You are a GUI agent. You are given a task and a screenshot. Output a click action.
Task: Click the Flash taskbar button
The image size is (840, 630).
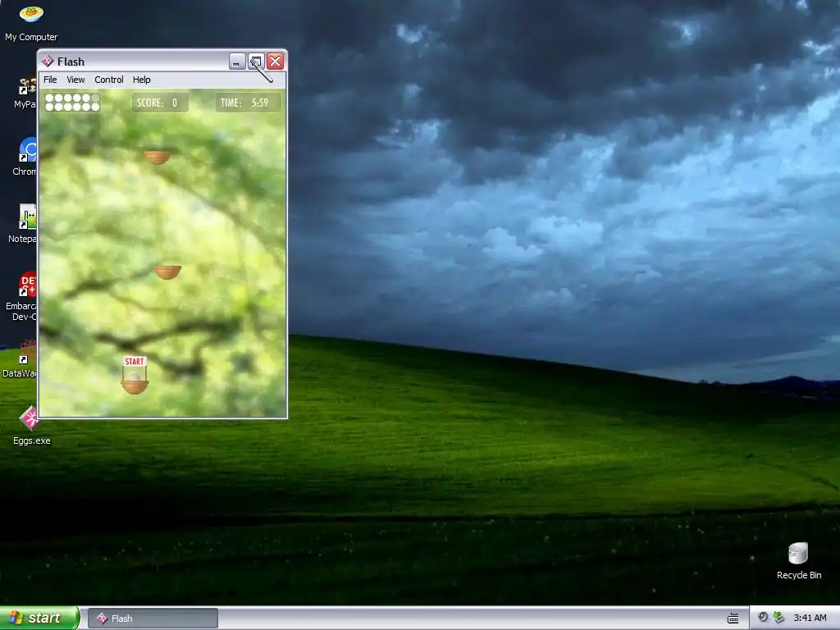pos(153,619)
